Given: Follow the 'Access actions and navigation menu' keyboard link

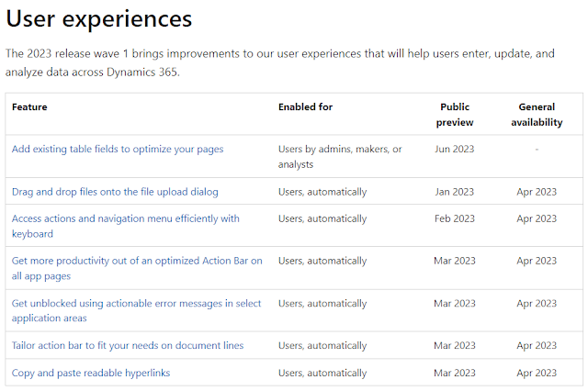Looking at the screenshot, I should (x=125, y=218).
